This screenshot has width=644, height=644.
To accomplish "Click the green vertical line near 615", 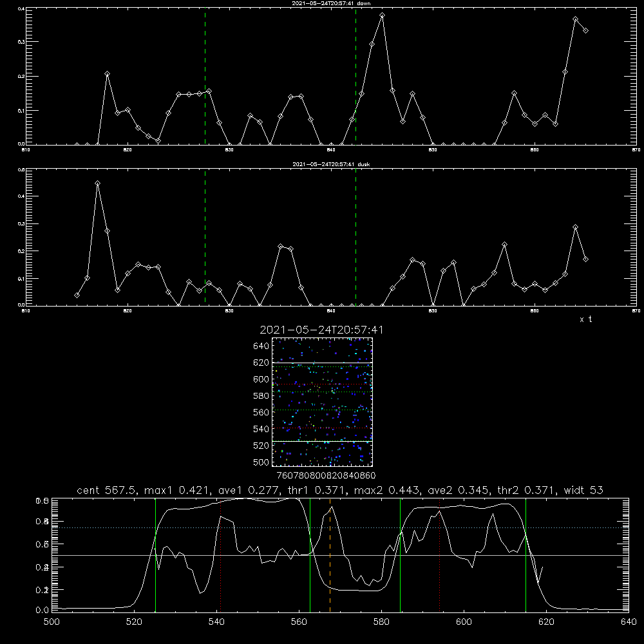I will click(x=526, y=555).
